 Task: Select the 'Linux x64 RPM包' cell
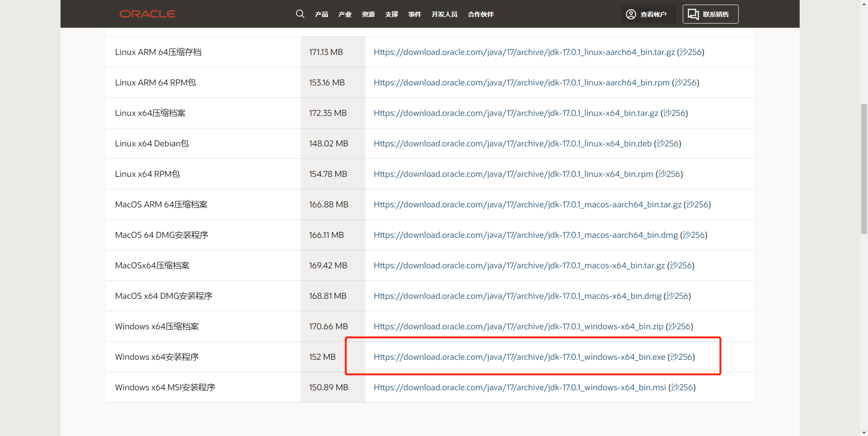[204, 174]
